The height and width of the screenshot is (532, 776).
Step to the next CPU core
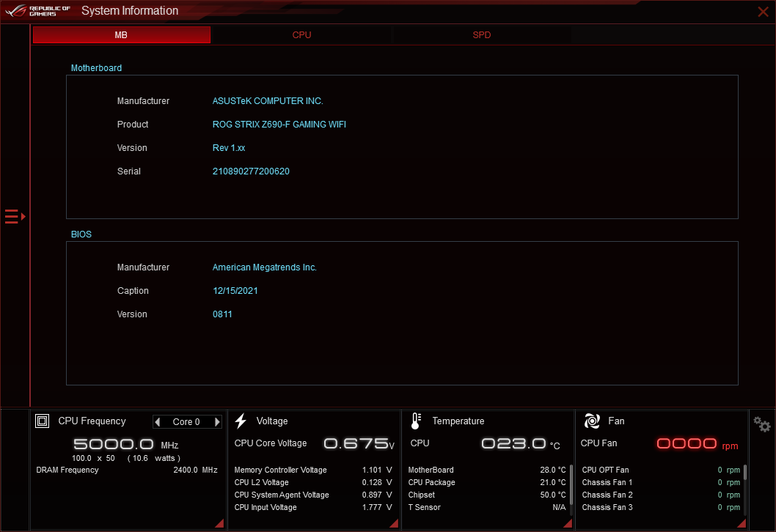click(x=216, y=421)
